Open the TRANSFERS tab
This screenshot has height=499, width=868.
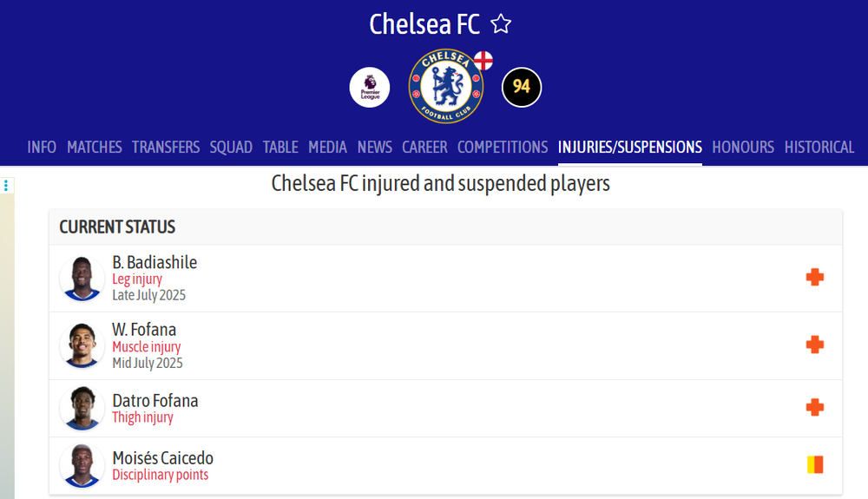[x=166, y=148]
